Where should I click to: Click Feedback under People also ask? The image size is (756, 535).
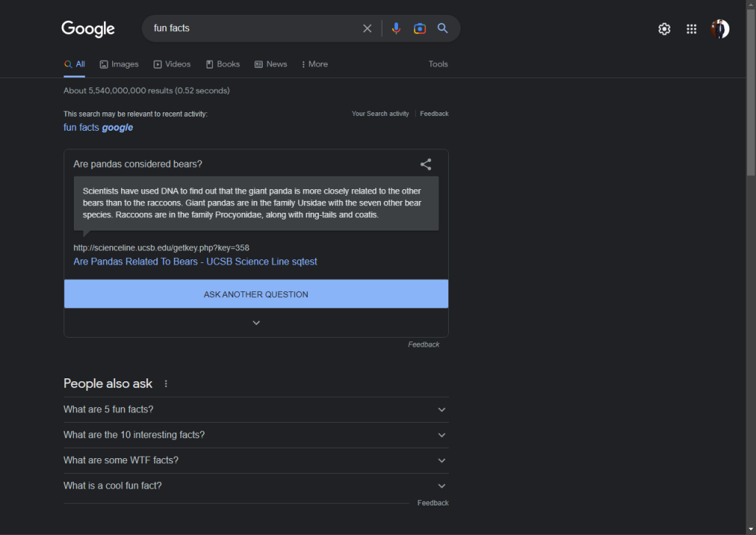(433, 502)
